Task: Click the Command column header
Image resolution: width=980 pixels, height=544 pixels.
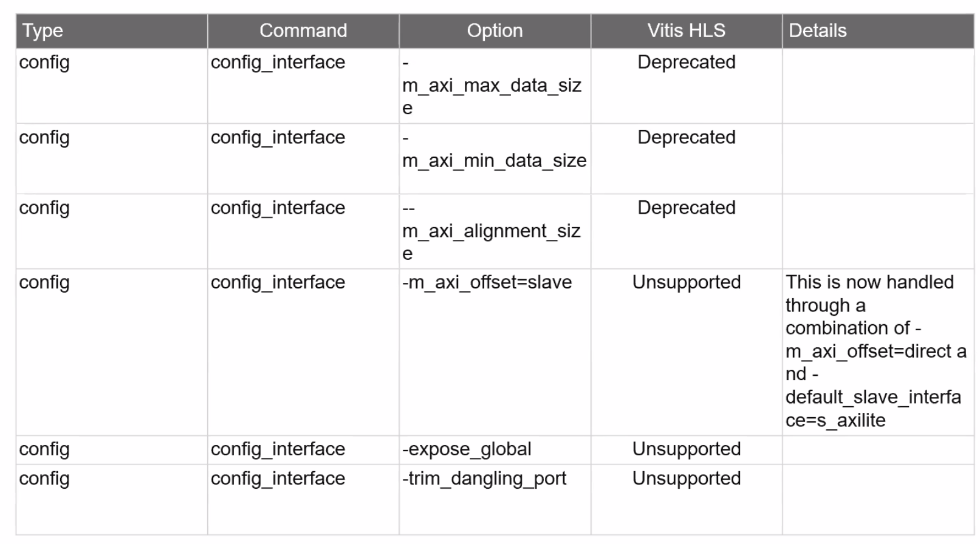Action: click(x=303, y=31)
